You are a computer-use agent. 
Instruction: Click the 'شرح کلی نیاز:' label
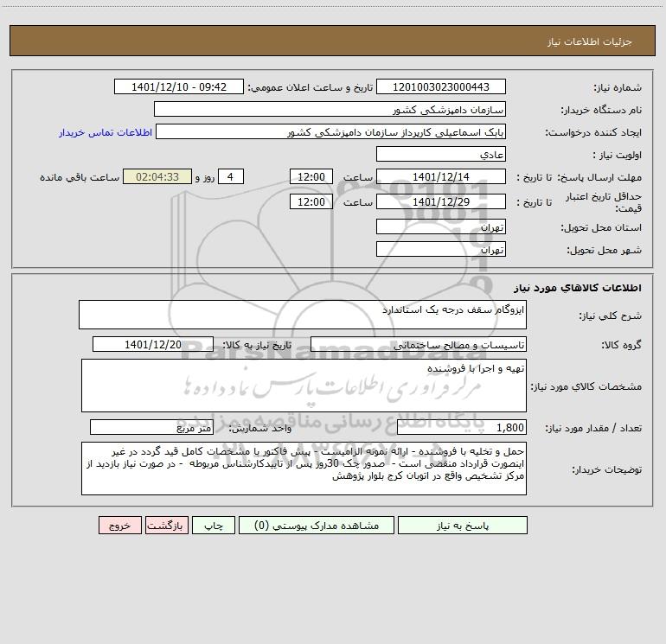pyautogui.click(x=611, y=316)
